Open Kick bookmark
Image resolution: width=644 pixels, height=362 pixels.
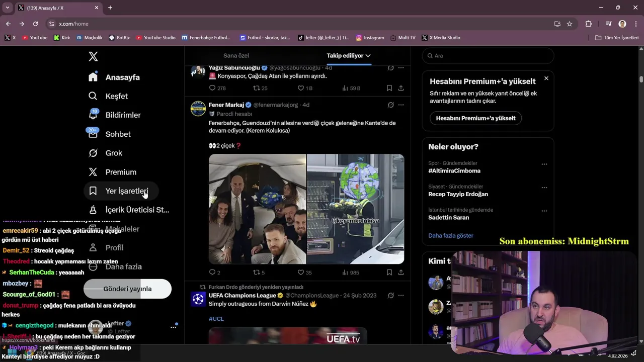click(x=62, y=38)
